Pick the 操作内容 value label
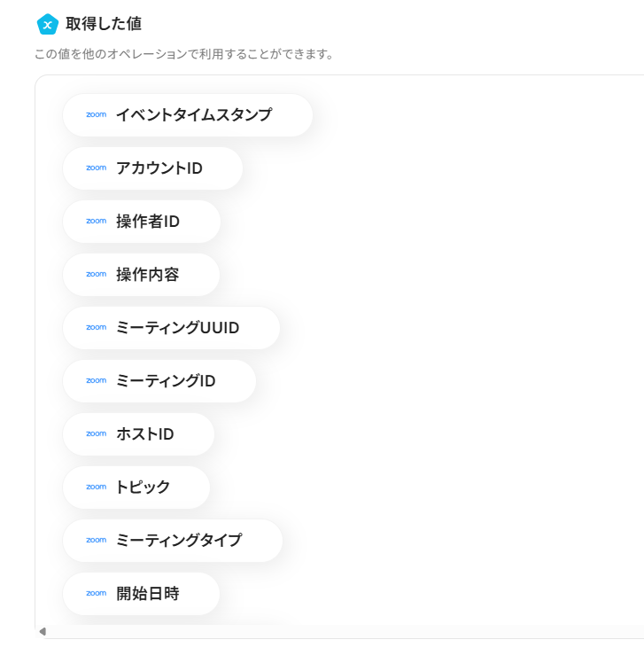The height and width of the screenshot is (663, 644). [x=148, y=275]
